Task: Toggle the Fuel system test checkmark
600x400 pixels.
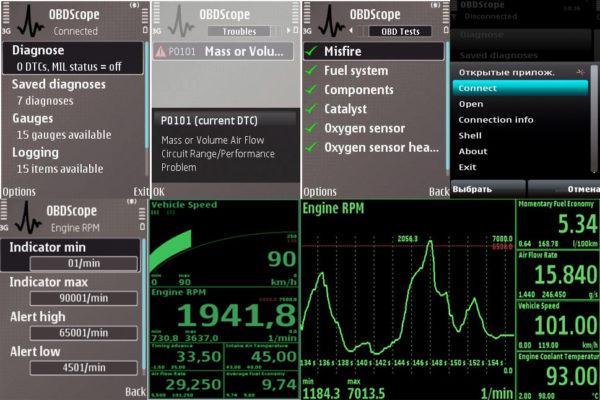Action: [x=312, y=70]
